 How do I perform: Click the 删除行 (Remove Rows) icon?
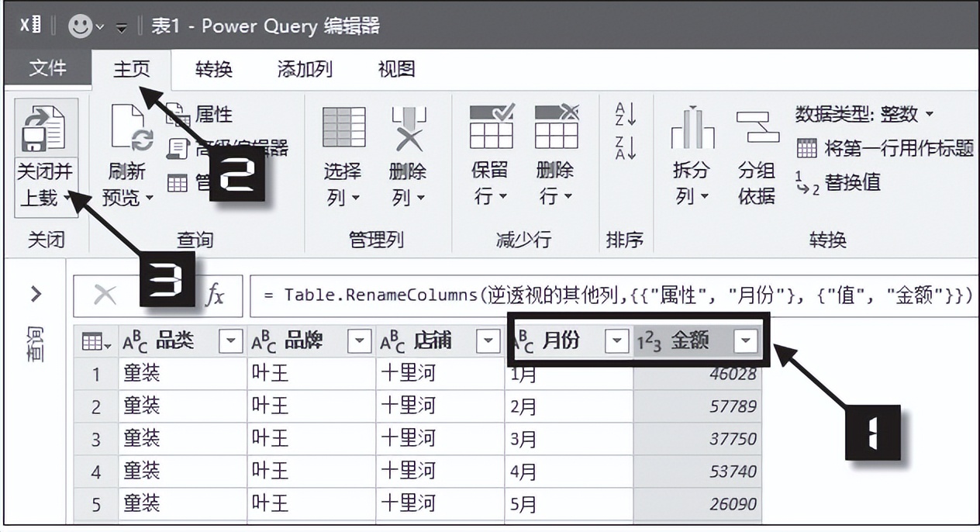point(555,132)
